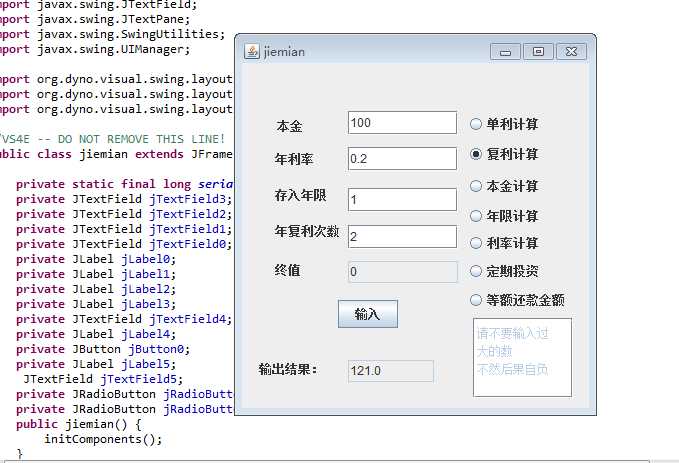Focus the 本金 field containing 100

tap(402, 123)
